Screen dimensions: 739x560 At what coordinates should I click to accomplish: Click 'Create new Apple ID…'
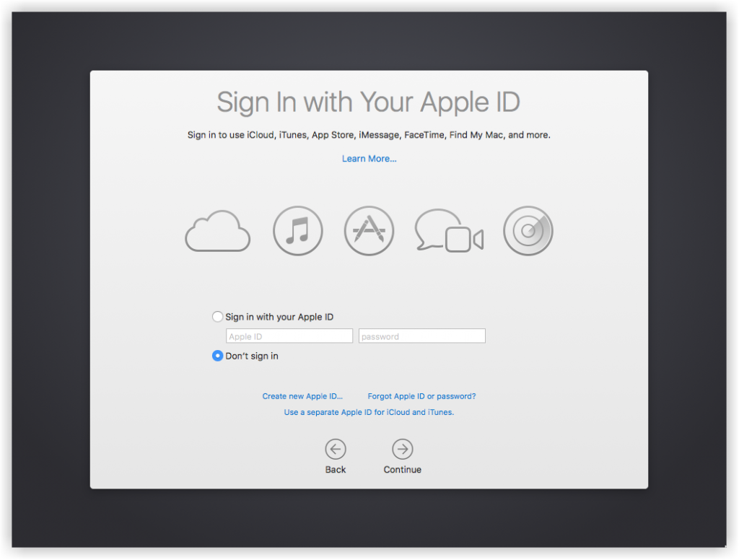[x=302, y=395]
